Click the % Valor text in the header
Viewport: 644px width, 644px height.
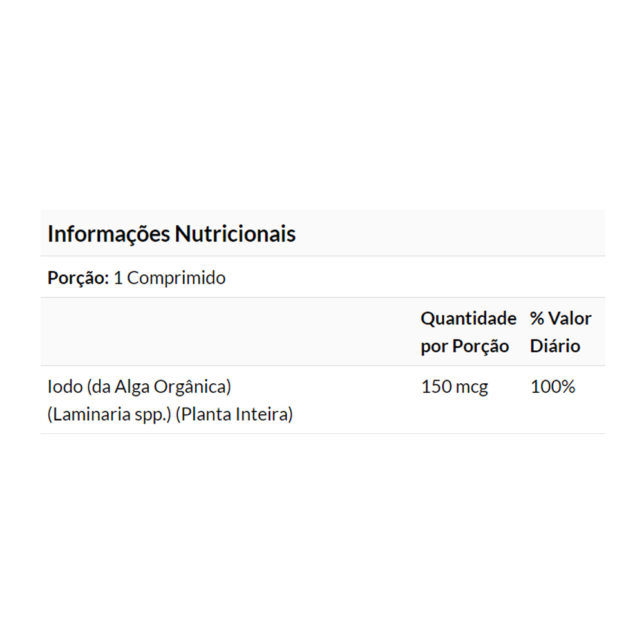point(560,319)
